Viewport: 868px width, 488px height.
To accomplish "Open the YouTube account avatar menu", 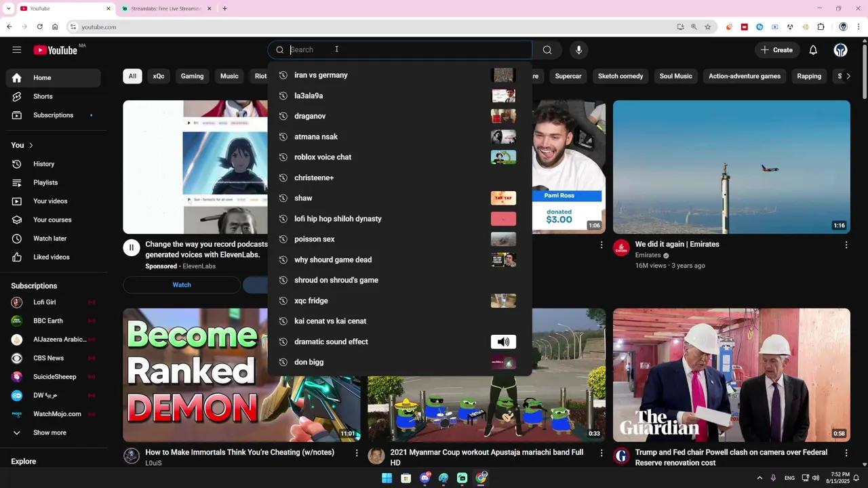I will pos(841,49).
